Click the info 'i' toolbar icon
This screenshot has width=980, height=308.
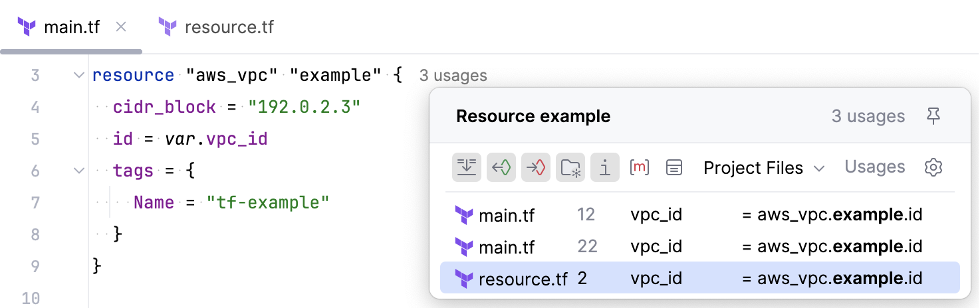[605, 167]
